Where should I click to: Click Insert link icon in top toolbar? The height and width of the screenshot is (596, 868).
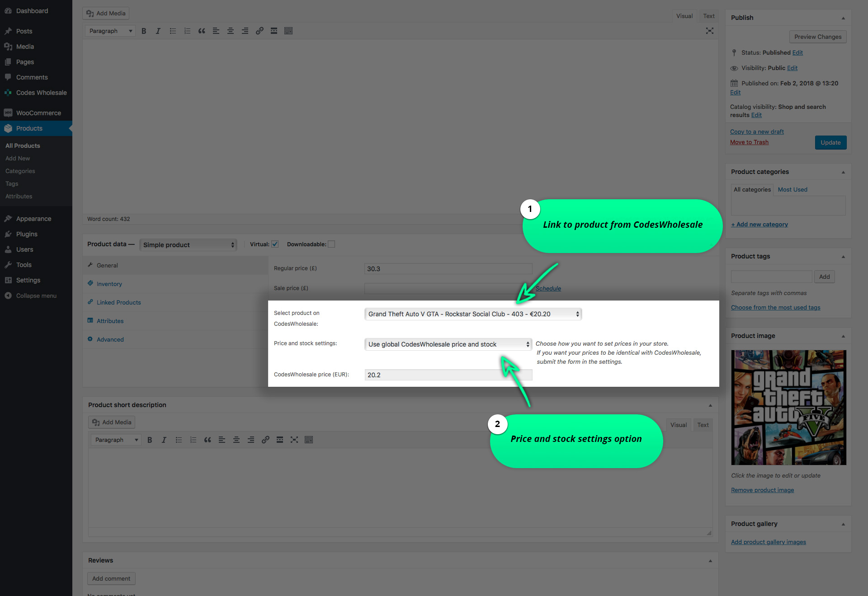[x=259, y=31]
